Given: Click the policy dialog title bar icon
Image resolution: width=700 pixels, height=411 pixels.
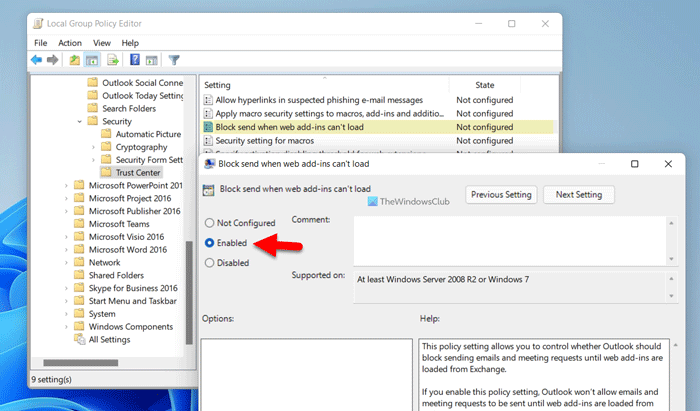Looking at the screenshot, I should (x=209, y=164).
